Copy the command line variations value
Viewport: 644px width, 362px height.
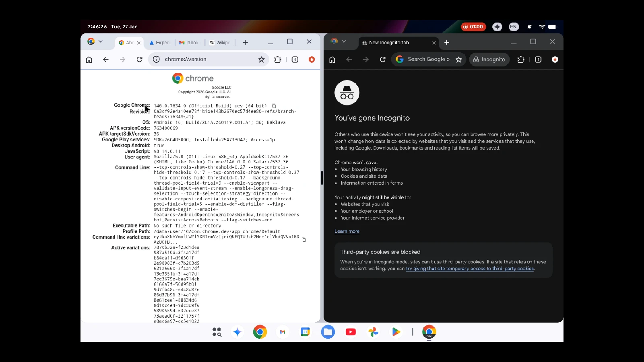[x=303, y=240]
